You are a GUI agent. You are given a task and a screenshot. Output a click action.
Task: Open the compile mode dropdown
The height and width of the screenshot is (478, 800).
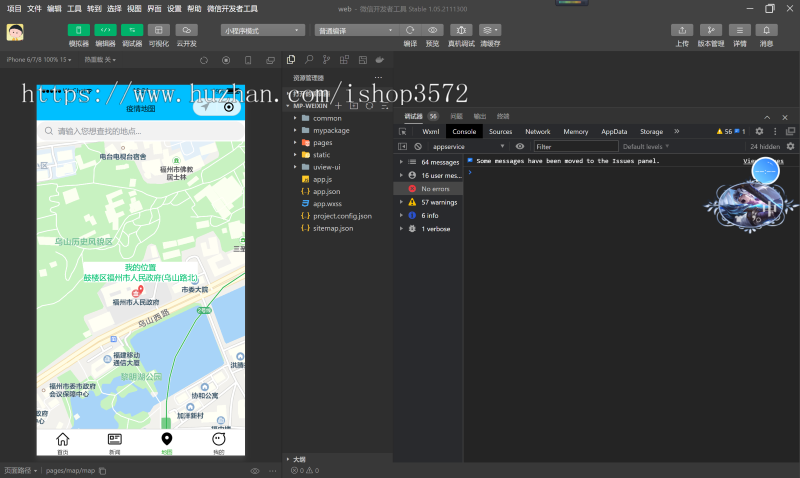[356, 31]
